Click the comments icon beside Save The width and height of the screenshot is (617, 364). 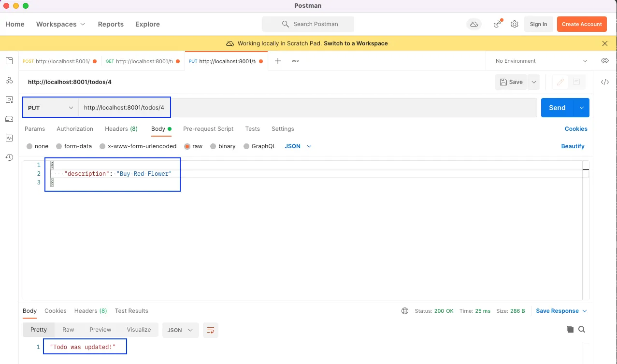(576, 82)
